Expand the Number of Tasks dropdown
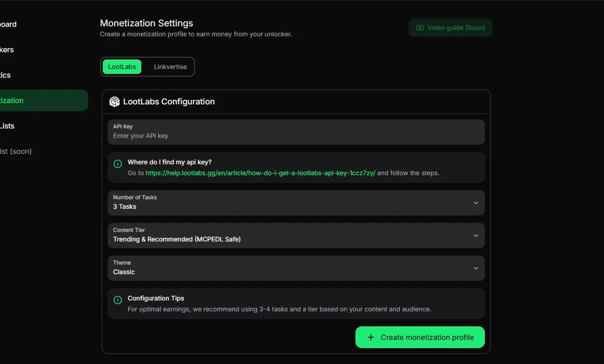Viewport: 604px width, 364px height. 296,203
